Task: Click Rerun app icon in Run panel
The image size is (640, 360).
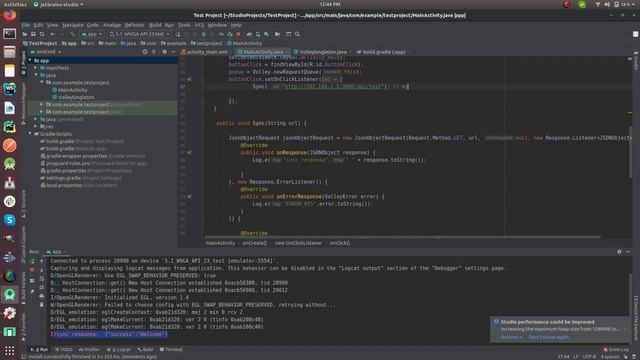Action: click(32, 261)
